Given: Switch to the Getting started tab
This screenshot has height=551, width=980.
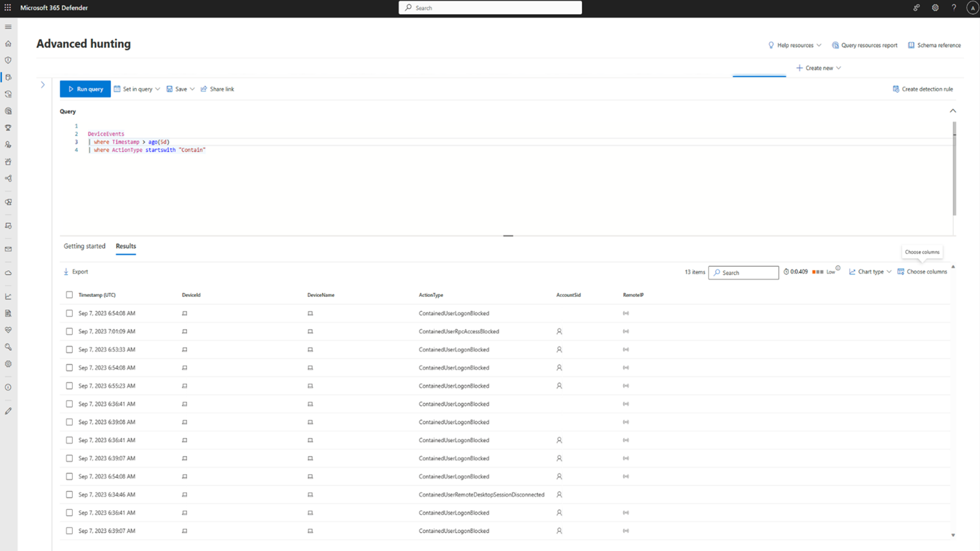Looking at the screenshot, I should 85,246.
